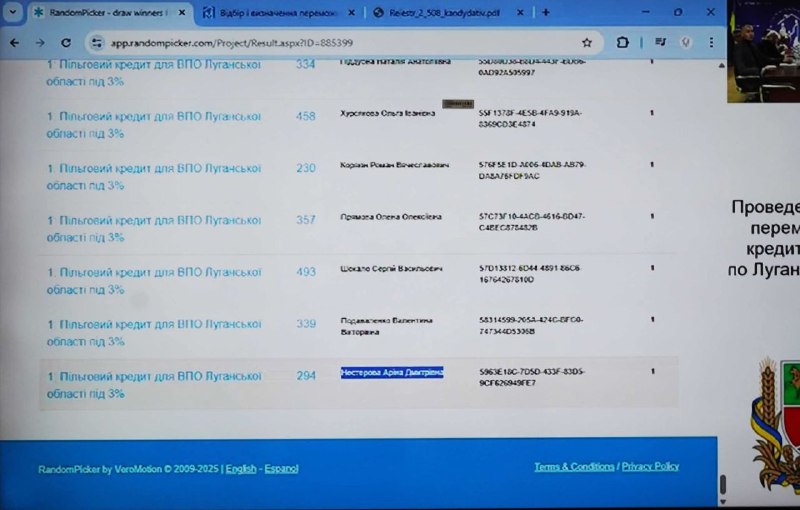Switch site language to Español

(x=281, y=469)
